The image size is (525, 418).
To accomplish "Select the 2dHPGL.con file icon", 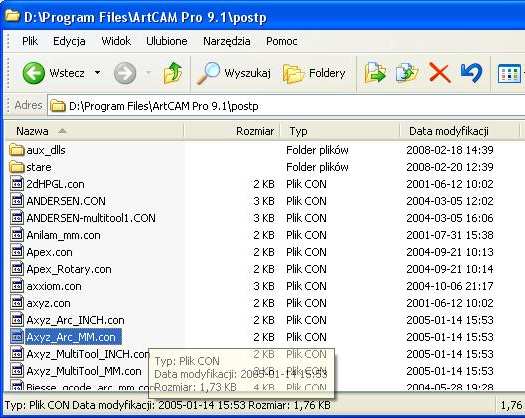I will click(x=17, y=184).
